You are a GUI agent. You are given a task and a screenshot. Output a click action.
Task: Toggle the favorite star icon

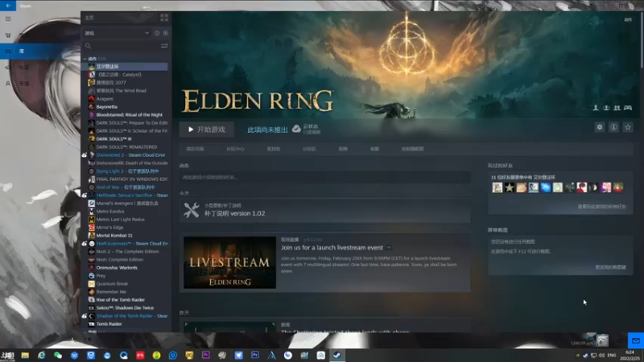[x=628, y=127]
